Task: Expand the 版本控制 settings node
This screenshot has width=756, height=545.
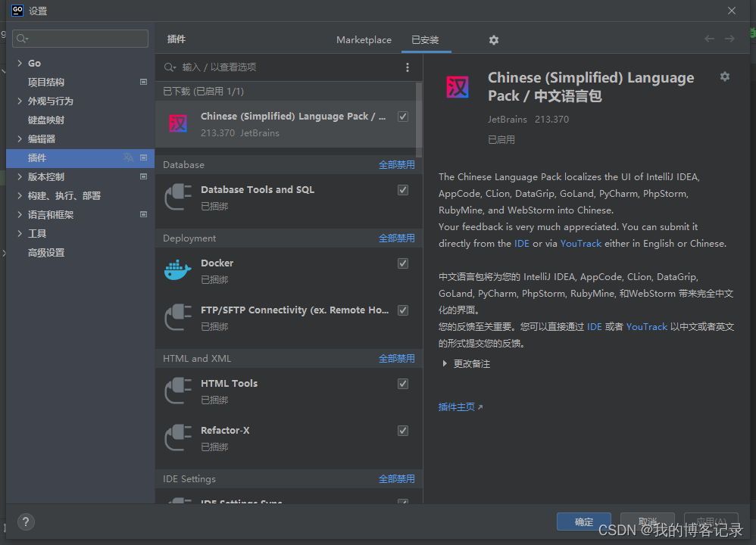Action: 20,177
